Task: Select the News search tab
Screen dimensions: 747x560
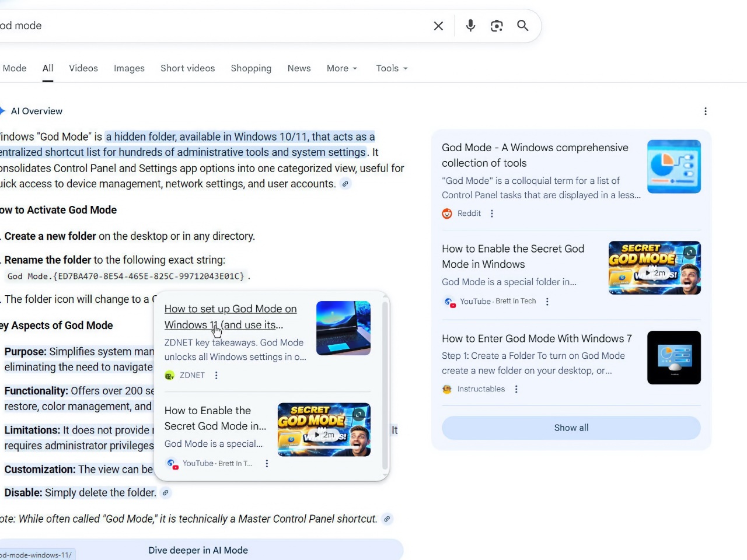Action: coord(299,68)
